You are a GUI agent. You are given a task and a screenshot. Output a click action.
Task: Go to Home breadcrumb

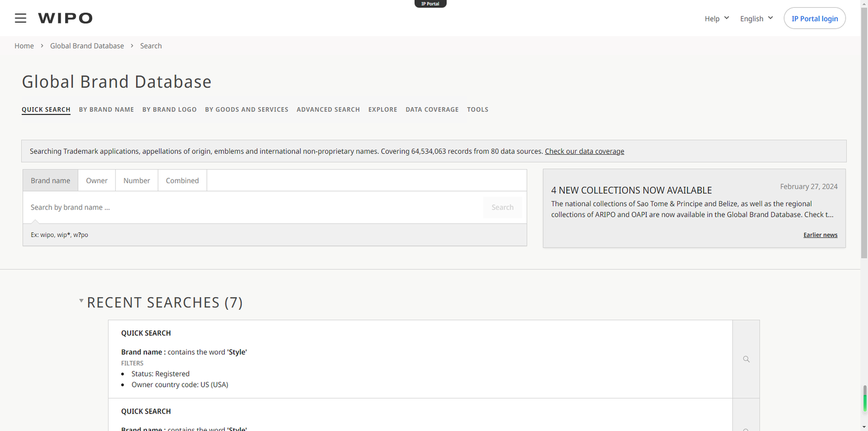24,46
